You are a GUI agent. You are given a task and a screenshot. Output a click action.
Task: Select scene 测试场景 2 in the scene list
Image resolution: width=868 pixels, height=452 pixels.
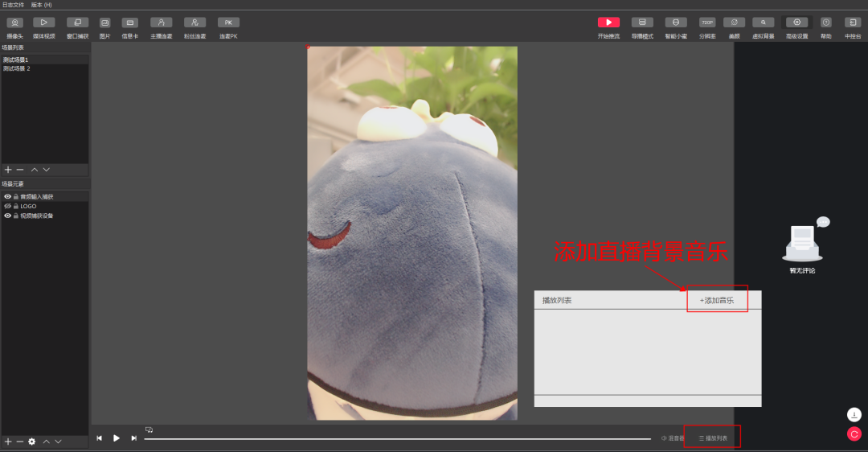(x=44, y=68)
